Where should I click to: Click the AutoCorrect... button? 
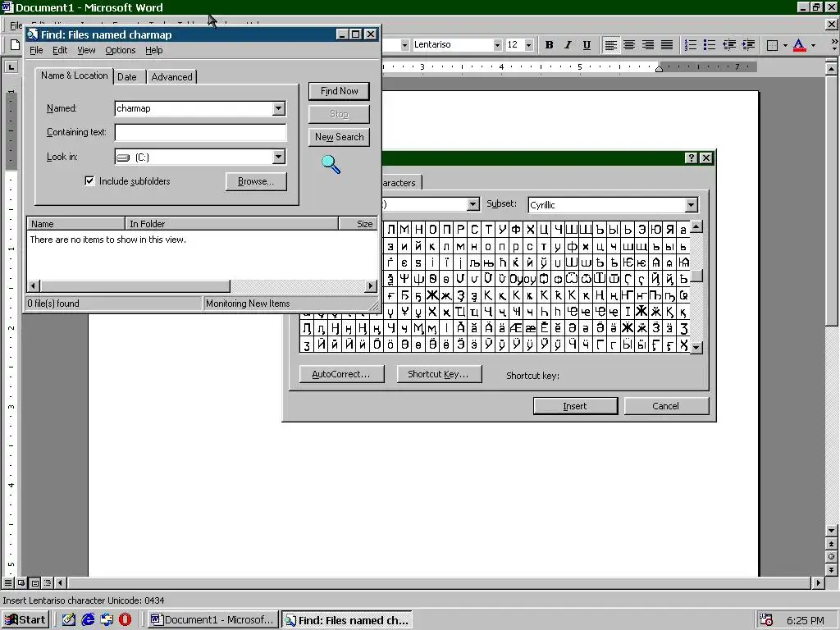point(341,374)
